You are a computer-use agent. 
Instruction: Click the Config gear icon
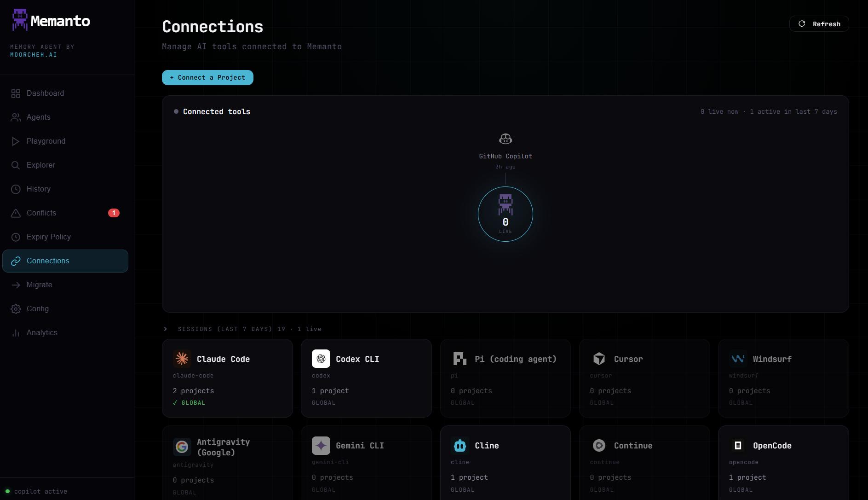pyautogui.click(x=16, y=309)
